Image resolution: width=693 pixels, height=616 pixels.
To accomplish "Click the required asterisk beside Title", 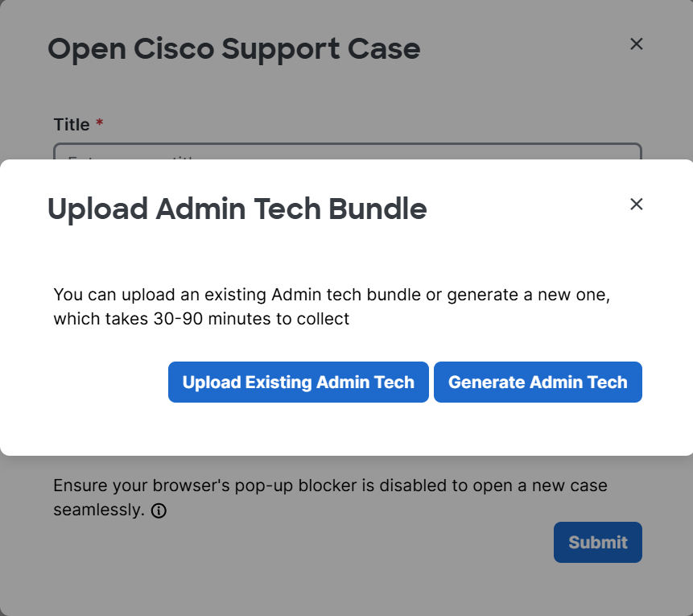I will pos(99,125).
